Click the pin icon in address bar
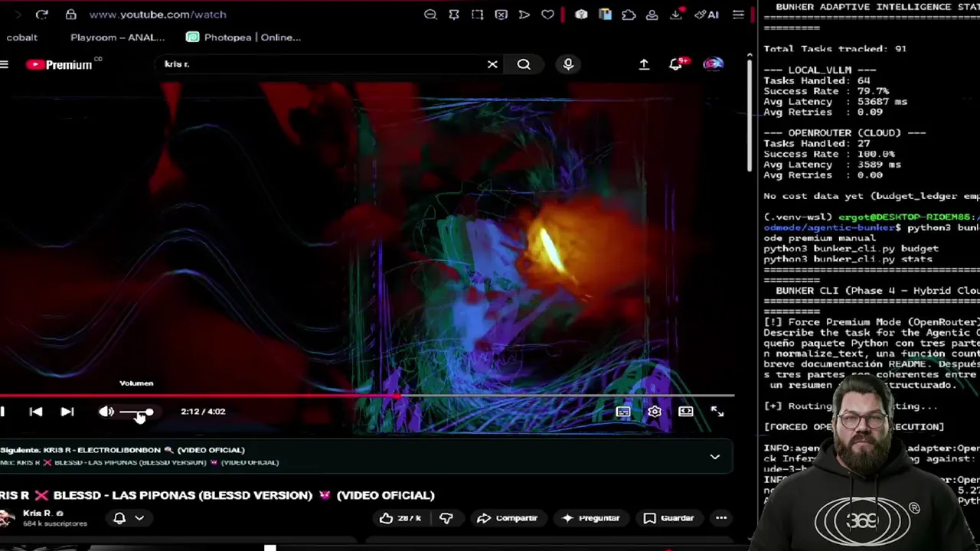Screen dimensions: 980x551 pyautogui.click(x=454, y=14)
